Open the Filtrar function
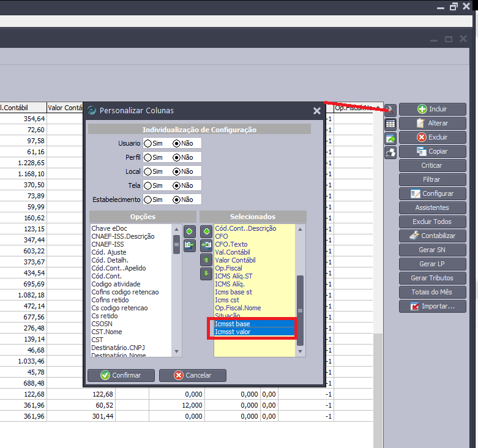Screen dimensions: 478x448 [432, 179]
